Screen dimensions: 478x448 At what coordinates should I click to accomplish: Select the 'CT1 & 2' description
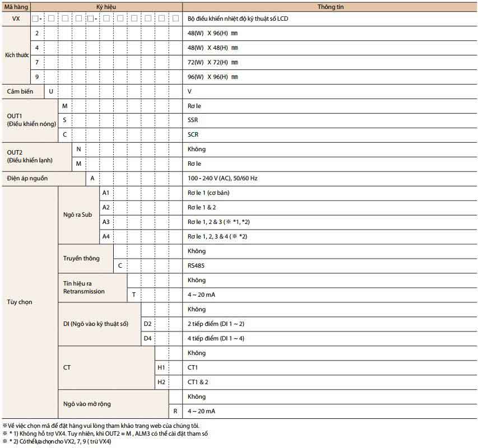point(198,382)
